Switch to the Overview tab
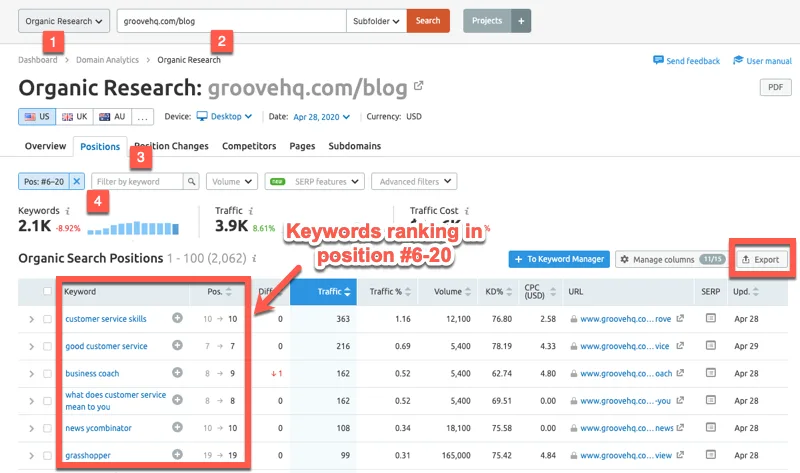 (x=45, y=146)
